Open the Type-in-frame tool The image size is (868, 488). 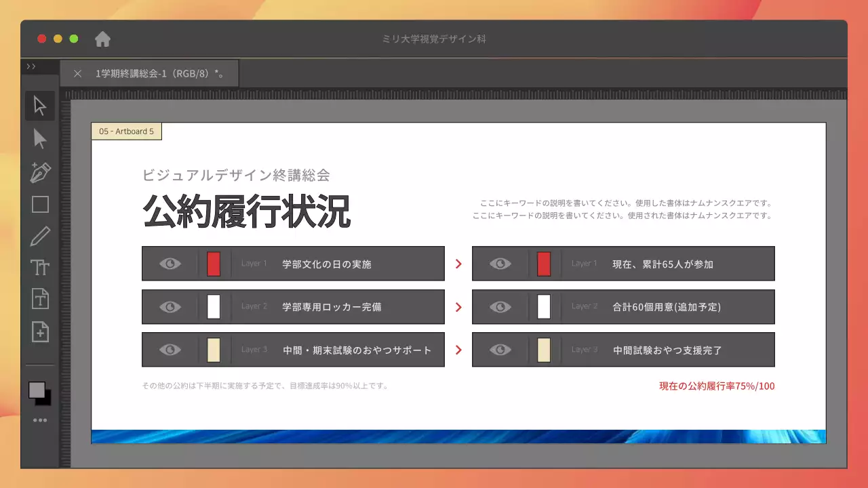pyautogui.click(x=40, y=298)
